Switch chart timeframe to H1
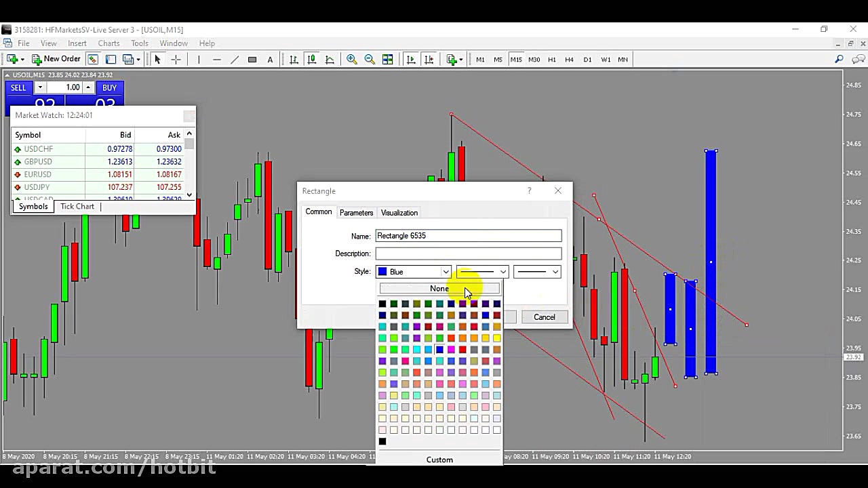 tap(551, 60)
